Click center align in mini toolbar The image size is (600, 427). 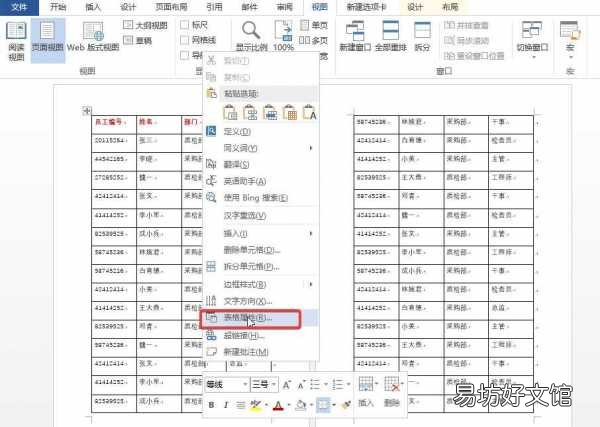coord(240,405)
